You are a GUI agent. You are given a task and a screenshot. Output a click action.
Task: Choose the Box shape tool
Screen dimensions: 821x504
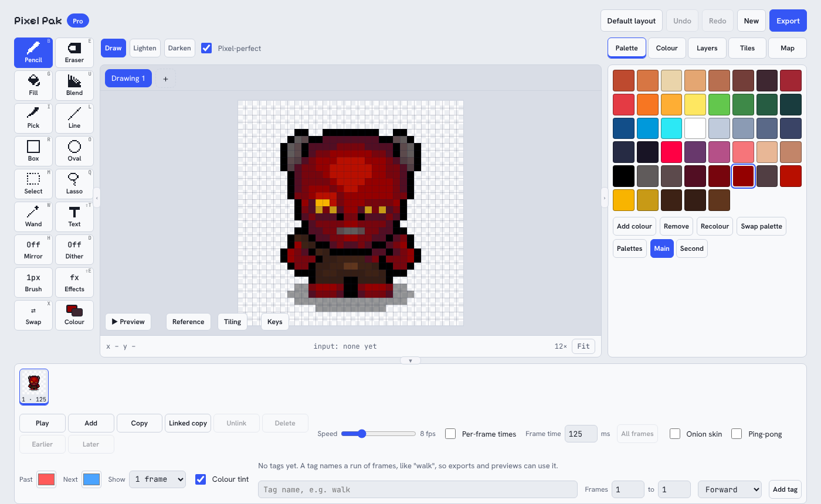(33, 151)
